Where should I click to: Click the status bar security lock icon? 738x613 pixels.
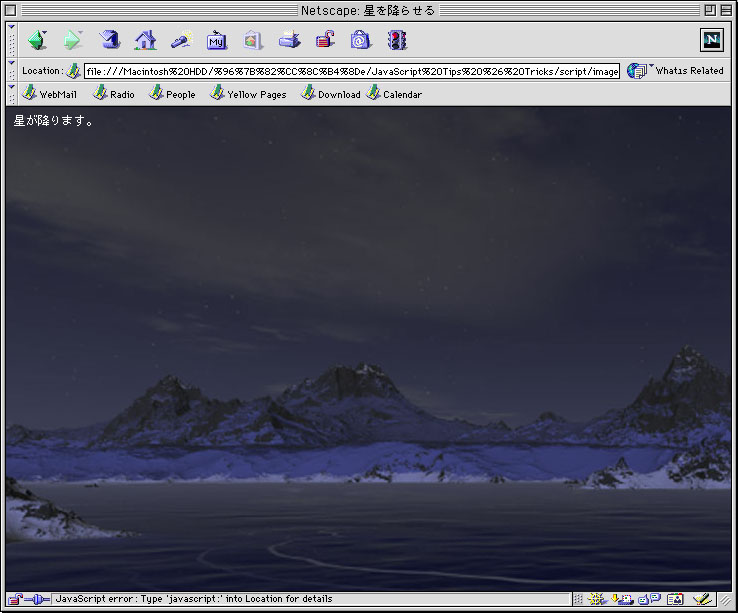click(x=15, y=599)
